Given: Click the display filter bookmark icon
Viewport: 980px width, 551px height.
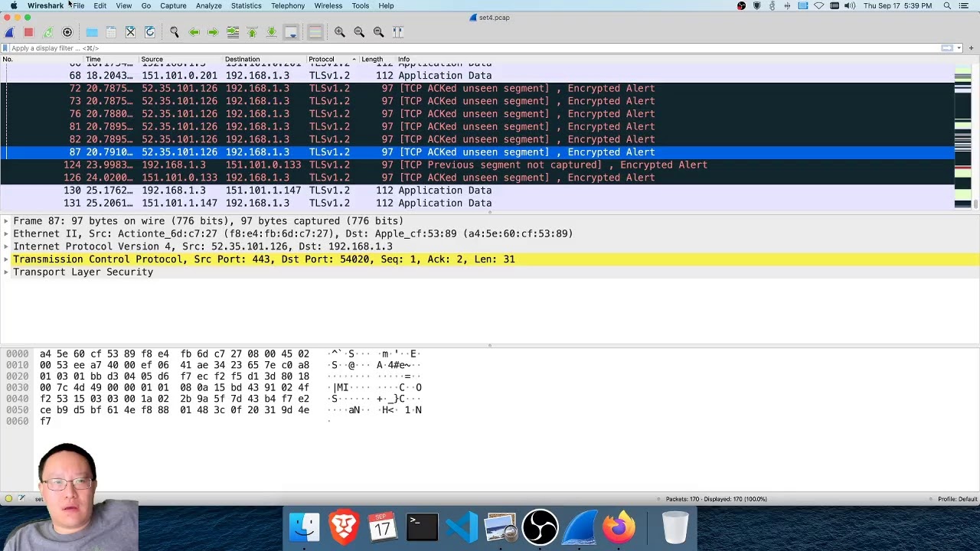Looking at the screenshot, I should click(5, 48).
